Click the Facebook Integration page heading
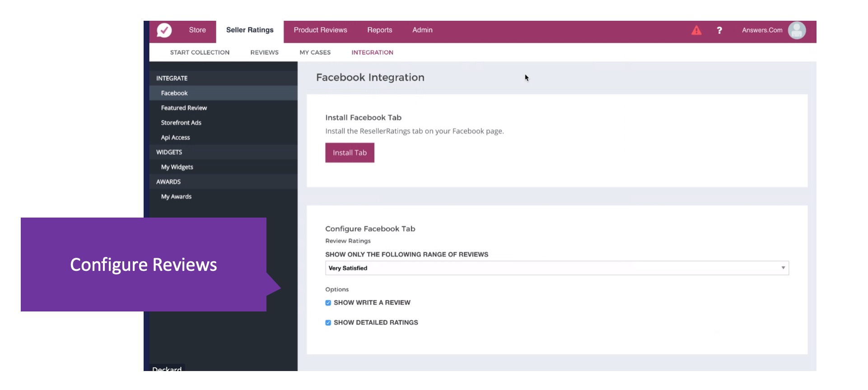868x390 pixels. tap(370, 78)
